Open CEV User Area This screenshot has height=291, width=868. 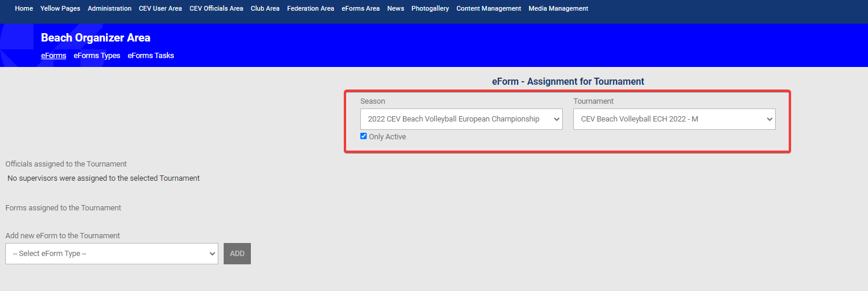pyautogui.click(x=160, y=8)
